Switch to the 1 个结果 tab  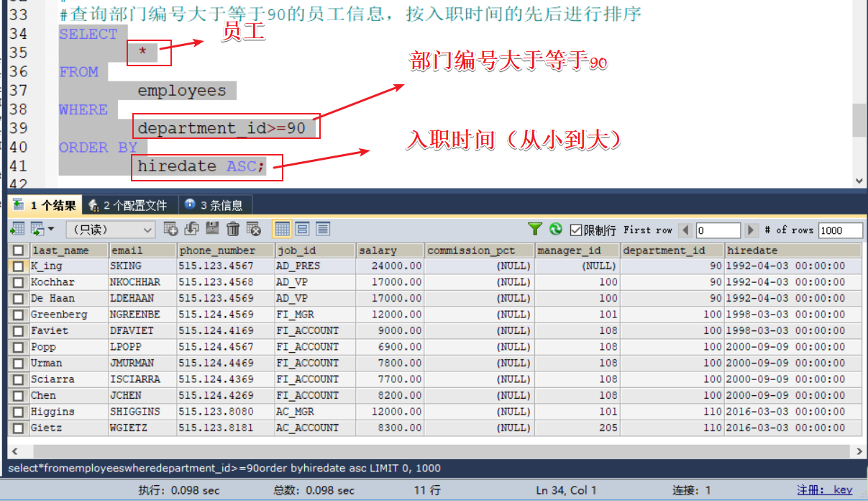pos(45,205)
